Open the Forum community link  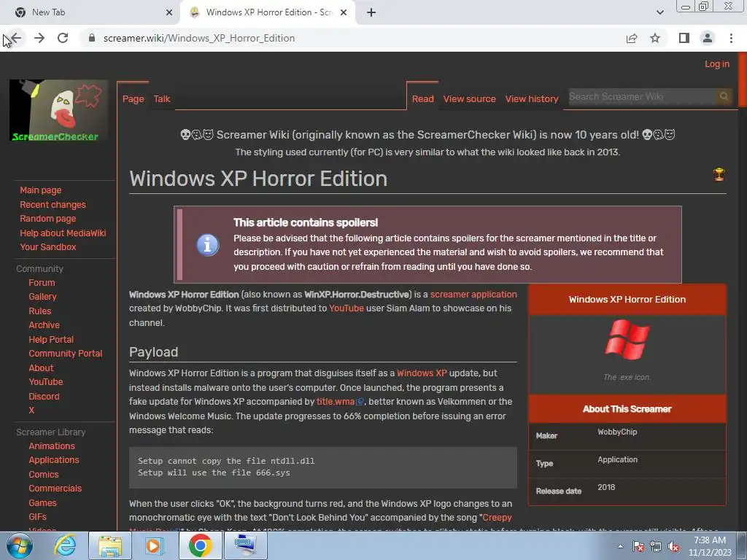[42, 283]
